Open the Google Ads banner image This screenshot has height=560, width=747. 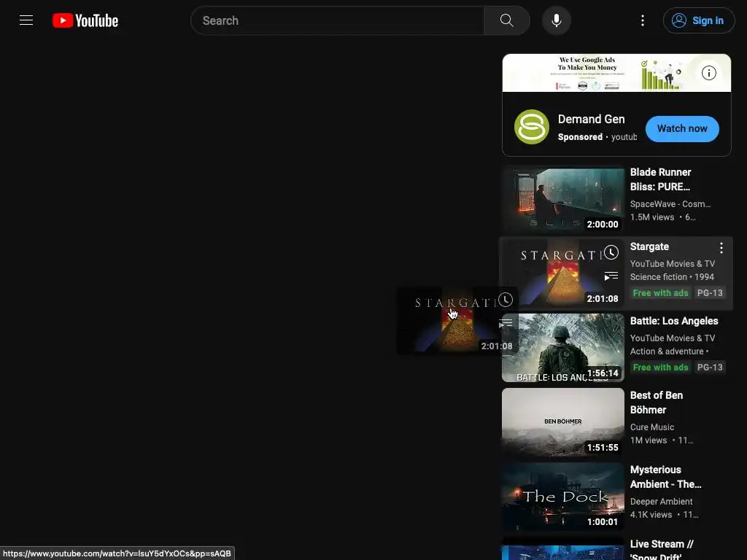(616, 73)
